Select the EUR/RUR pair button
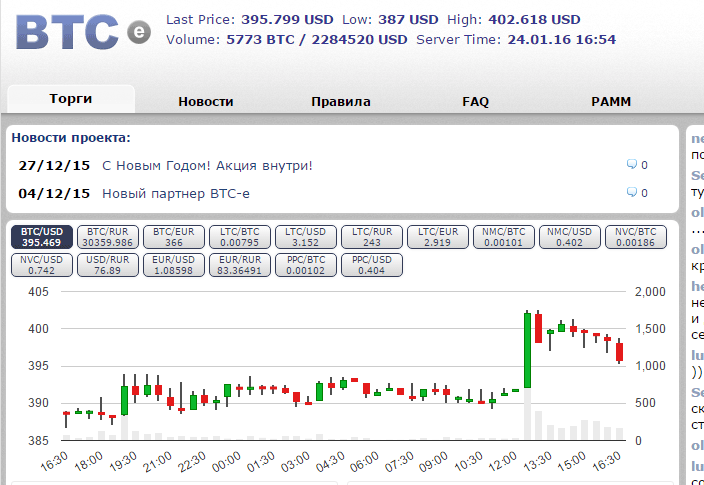This screenshot has height=485, width=704. pyautogui.click(x=240, y=265)
